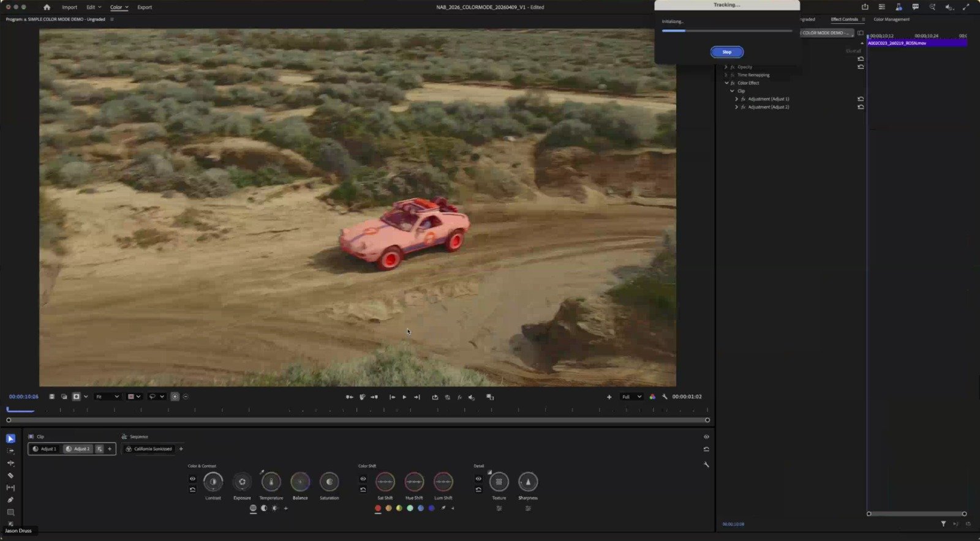Reset Adjustment (Adjust 1) effect
This screenshot has width=980, height=541.
861,99
